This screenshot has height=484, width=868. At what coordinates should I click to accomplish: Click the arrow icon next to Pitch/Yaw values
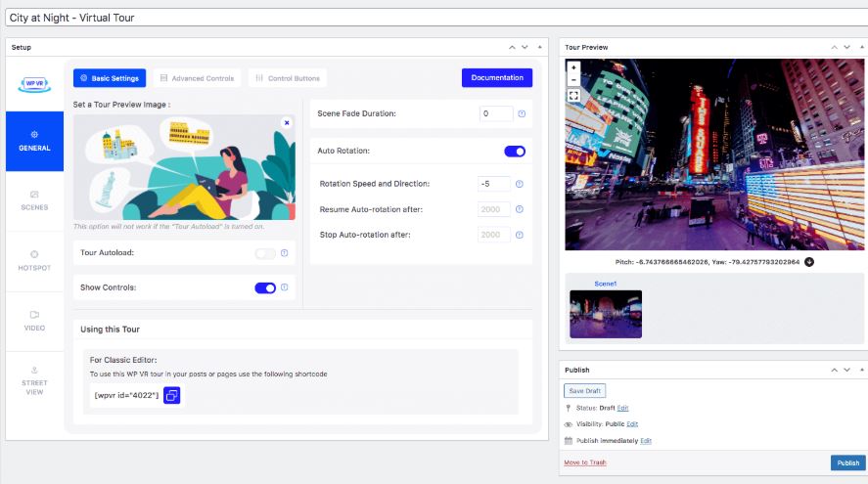(x=809, y=262)
